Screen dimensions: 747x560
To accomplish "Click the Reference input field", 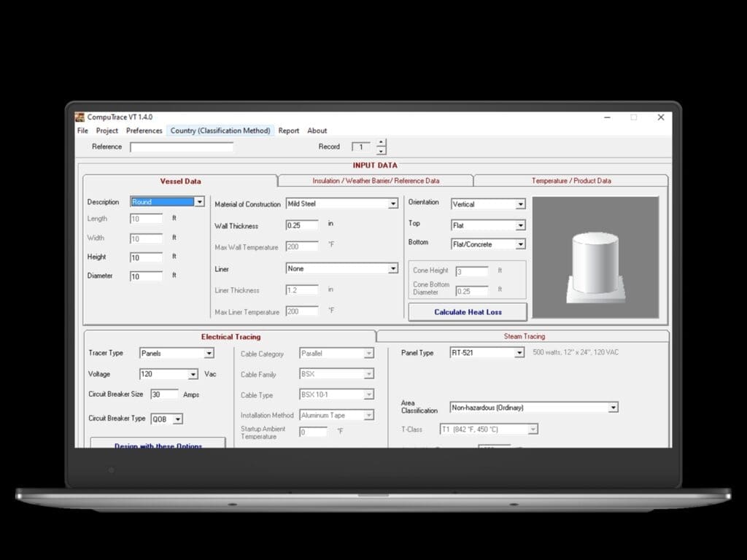I will [182, 147].
